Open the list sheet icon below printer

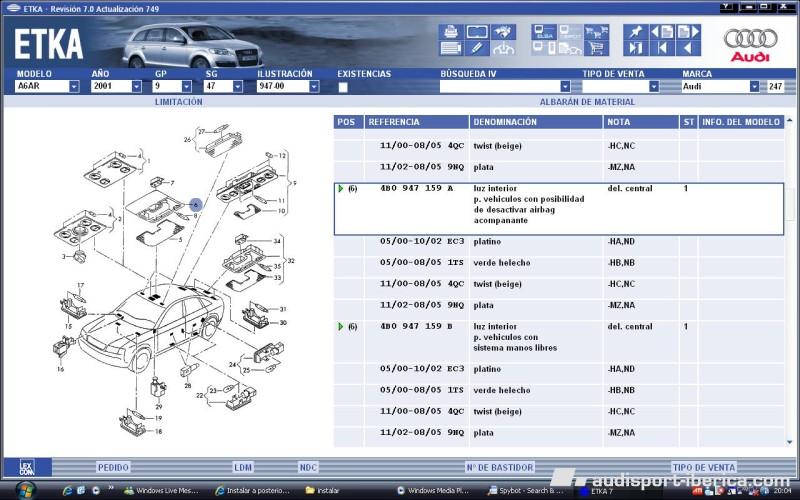[451, 48]
